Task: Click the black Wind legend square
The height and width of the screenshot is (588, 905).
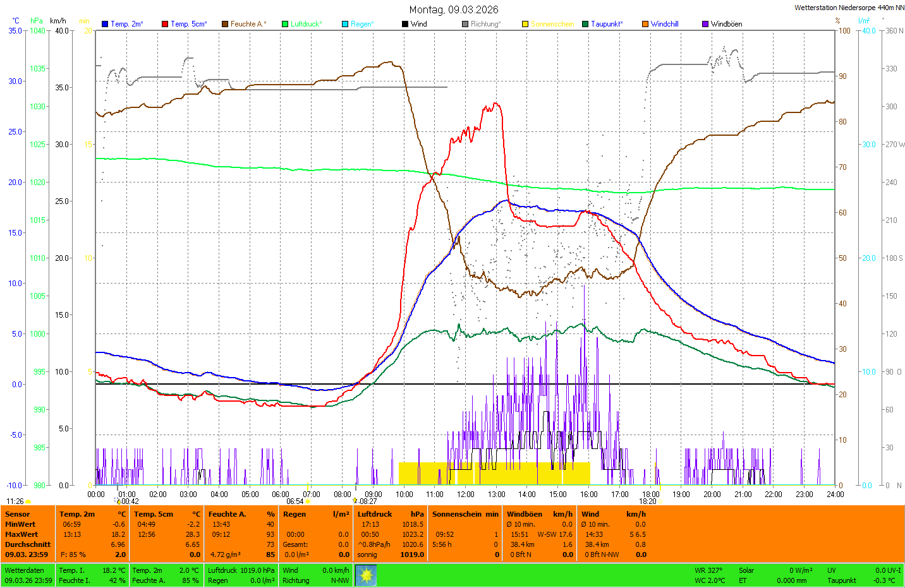Action: (405, 24)
